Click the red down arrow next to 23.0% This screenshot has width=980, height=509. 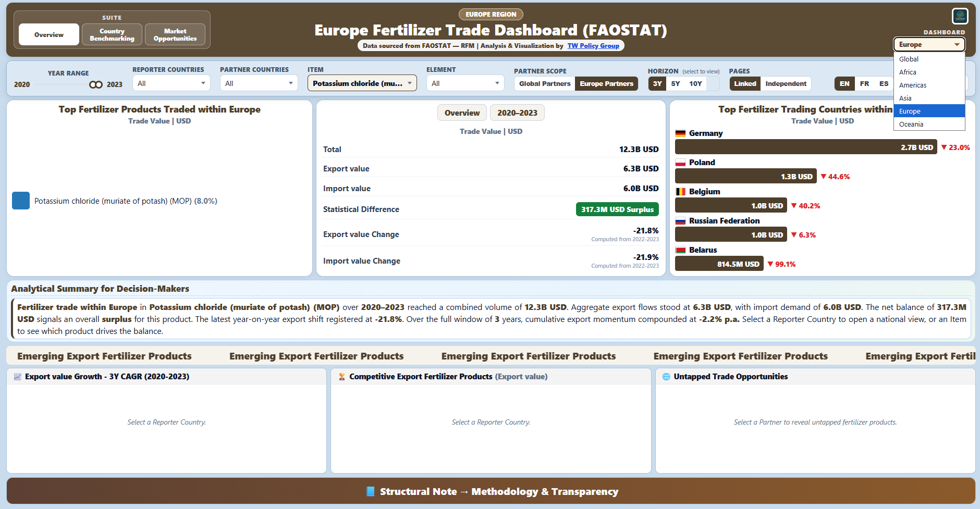pyautogui.click(x=944, y=147)
